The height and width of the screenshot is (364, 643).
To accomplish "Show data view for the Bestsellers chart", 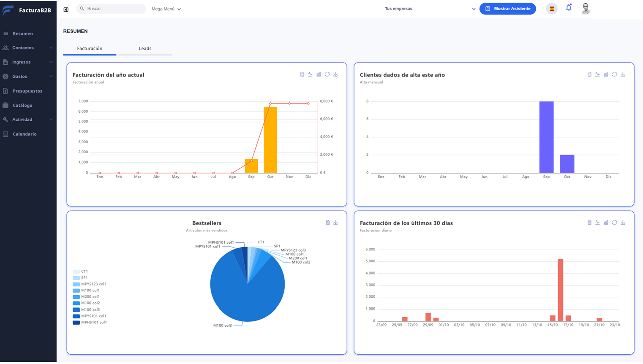I will click(327, 223).
